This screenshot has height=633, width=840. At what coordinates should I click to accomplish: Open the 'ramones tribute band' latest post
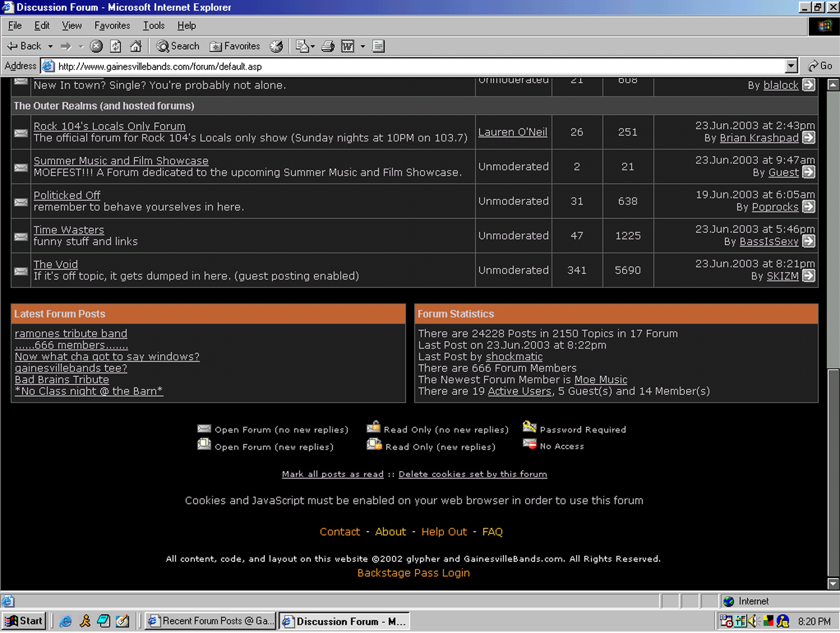coord(71,333)
